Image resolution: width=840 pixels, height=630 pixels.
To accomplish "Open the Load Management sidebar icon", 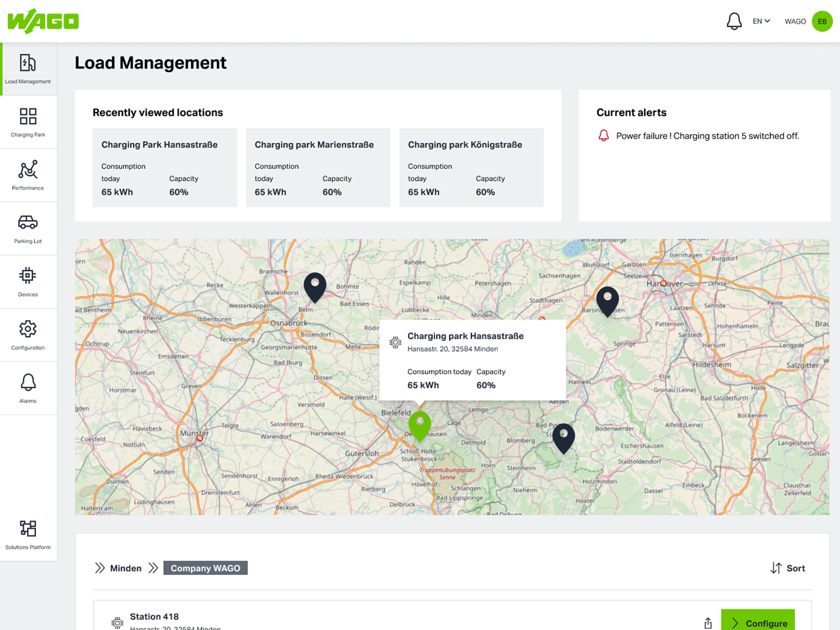I will (28, 63).
